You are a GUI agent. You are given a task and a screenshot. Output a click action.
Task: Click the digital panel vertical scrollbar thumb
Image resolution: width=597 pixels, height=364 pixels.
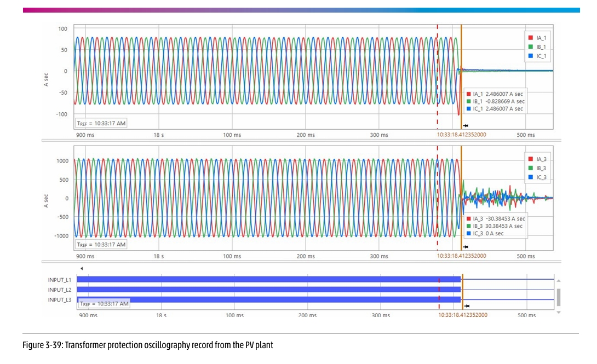click(558, 297)
